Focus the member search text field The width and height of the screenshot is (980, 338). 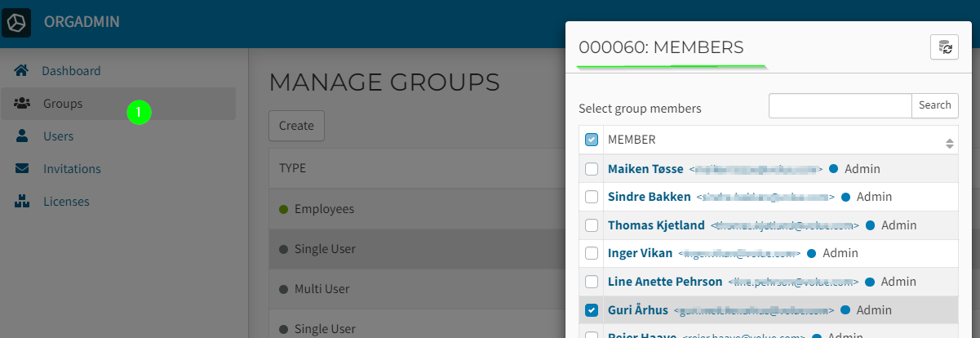coord(840,105)
